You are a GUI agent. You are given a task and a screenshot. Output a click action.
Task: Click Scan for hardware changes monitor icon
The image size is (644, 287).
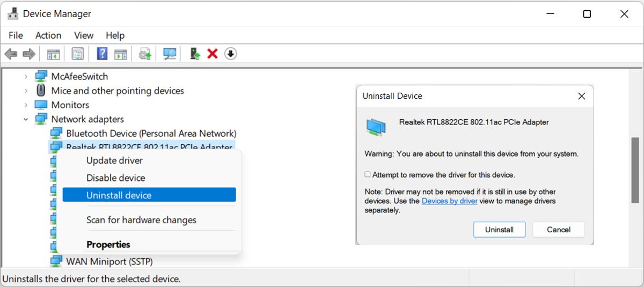pos(170,54)
